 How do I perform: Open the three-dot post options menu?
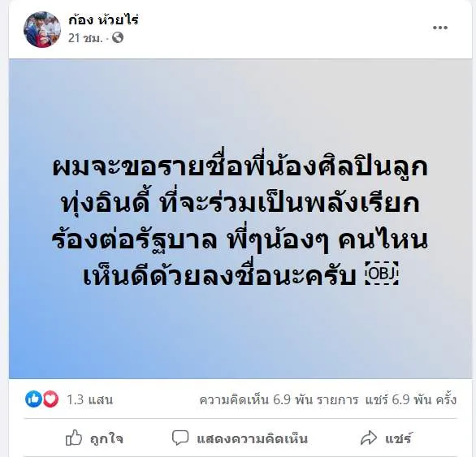pos(440,28)
